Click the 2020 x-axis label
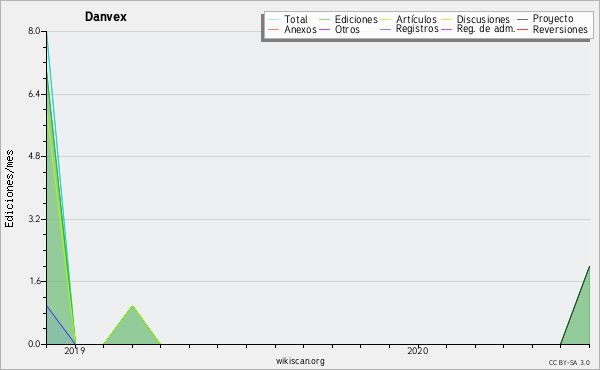The height and width of the screenshot is (370, 600). (x=417, y=351)
